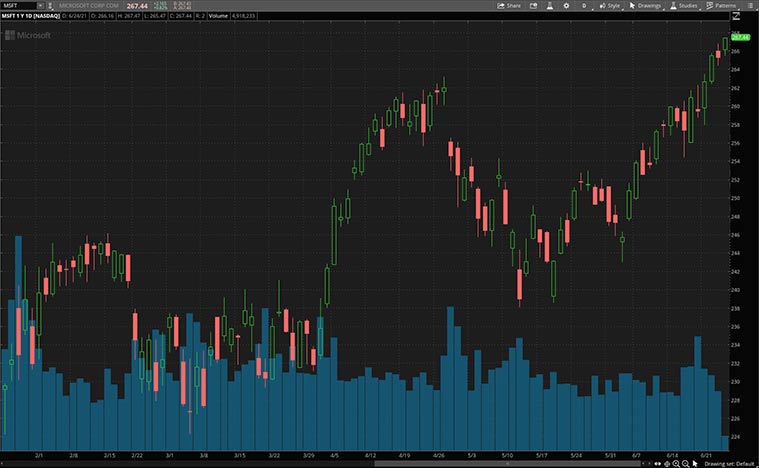The width and height of the screenshot is (759, 468).
Task: Click the symbol actions icon beside the dropdown
Action: [x=50, y=6]
